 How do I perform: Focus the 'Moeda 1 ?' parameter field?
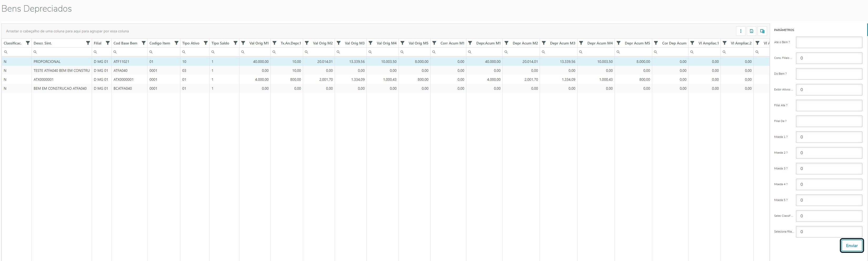click(829, 137)
